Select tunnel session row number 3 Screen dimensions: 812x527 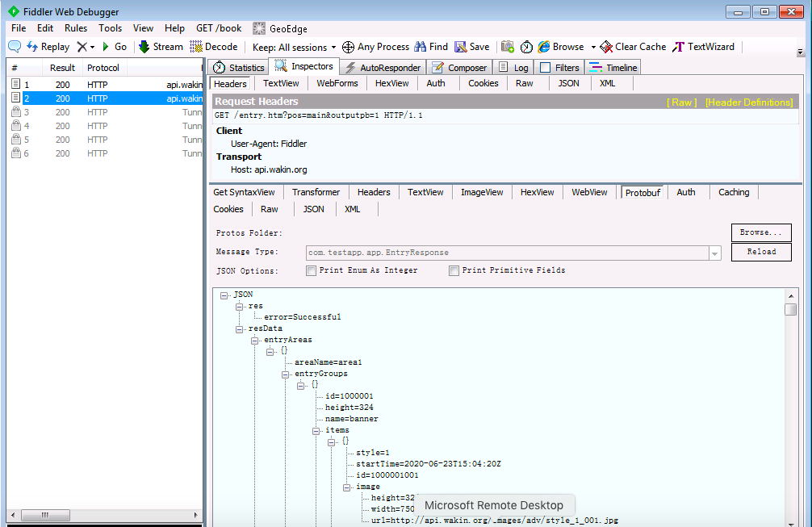(107, 112)
